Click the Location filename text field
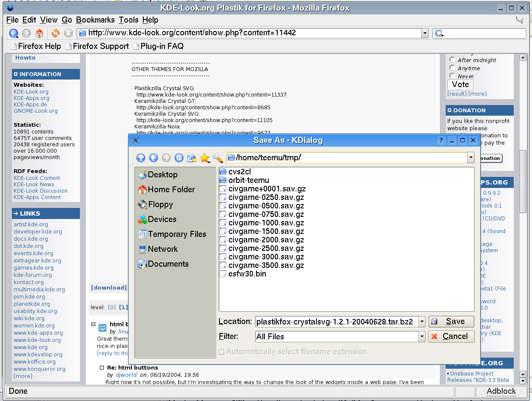 point(337,321)
